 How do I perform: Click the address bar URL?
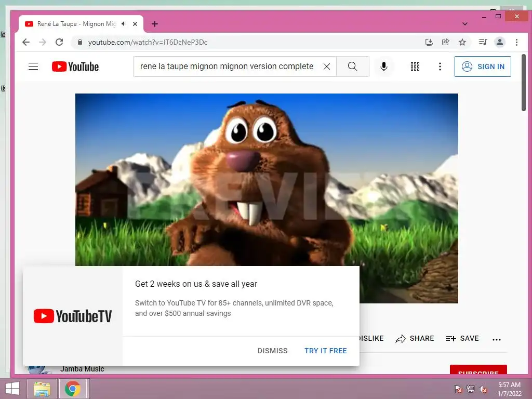click(148, 42)
